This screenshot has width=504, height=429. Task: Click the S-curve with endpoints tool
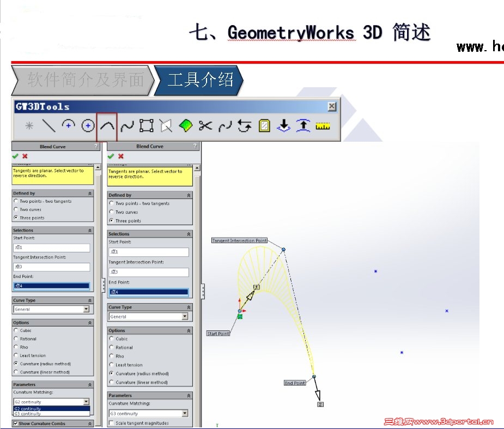pyautogui.click(x=224, y=126)
